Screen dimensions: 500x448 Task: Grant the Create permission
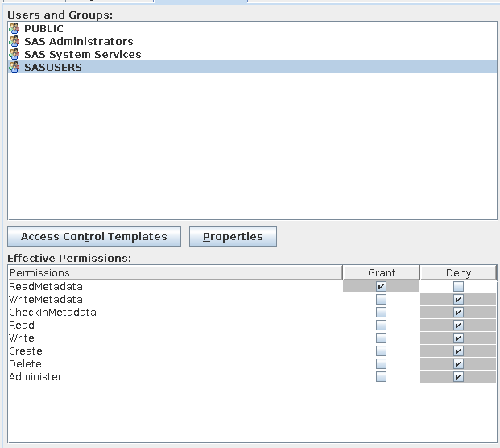point(381,351)
